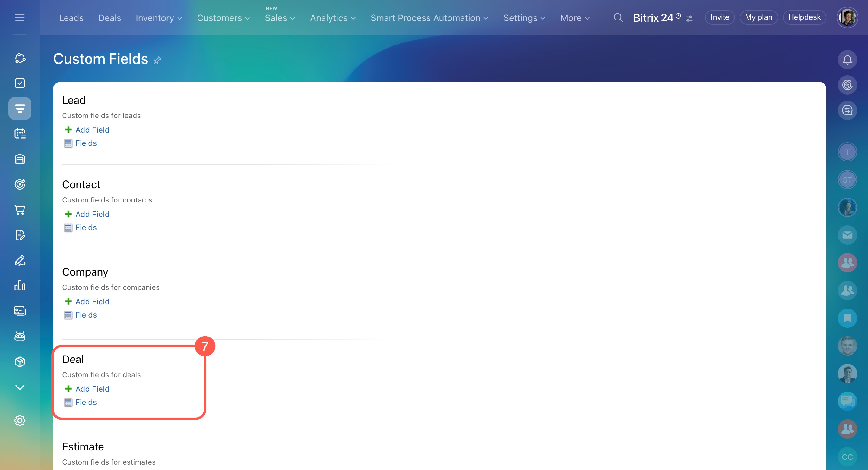Screen dimensions: 868x470
Task: Expand the sidebar chevron to show more
Action: (20, 387)
